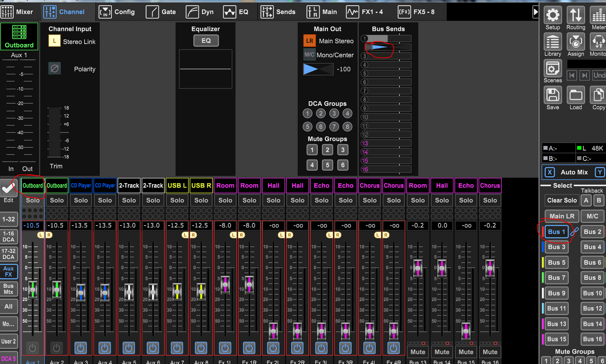Enable Talkback B

599,200
